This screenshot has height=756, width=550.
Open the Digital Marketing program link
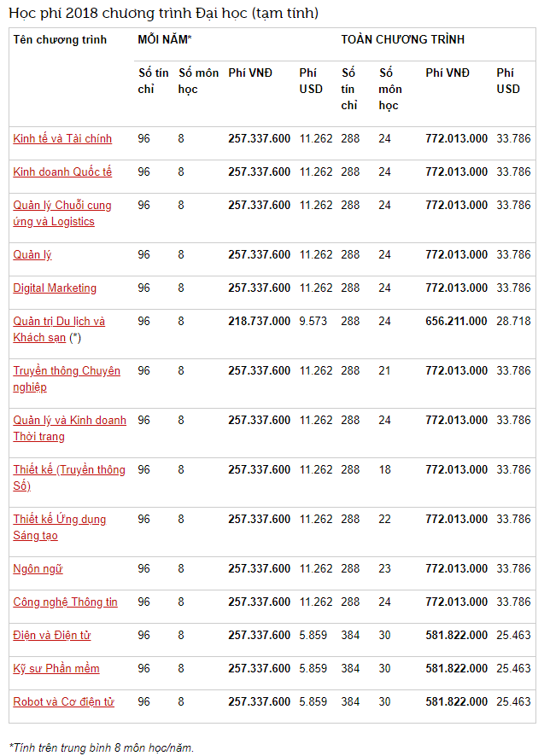coord(55,288)
